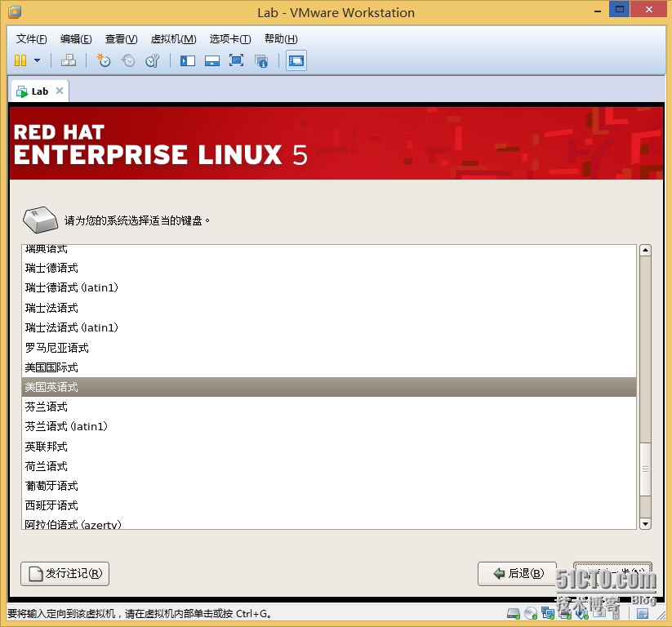Enter full screen mode icon
Viewport: 672px width, 627px height.
(x=236, y=60)
